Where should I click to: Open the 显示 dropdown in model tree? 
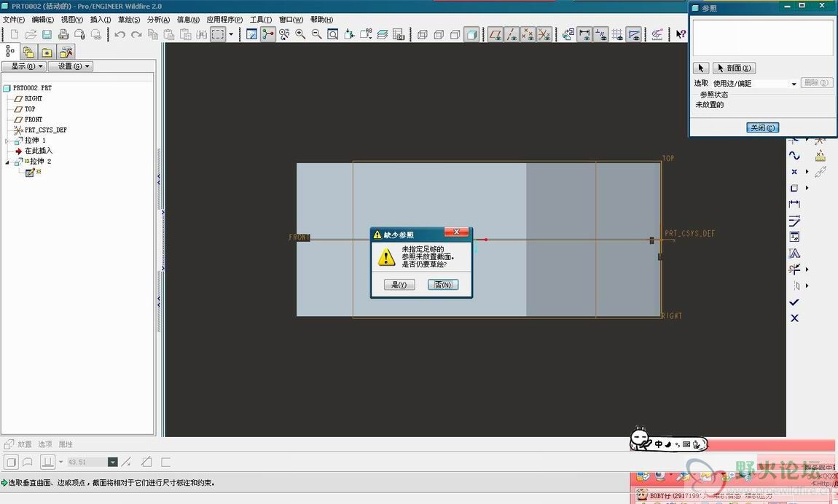tap(23, 66)
